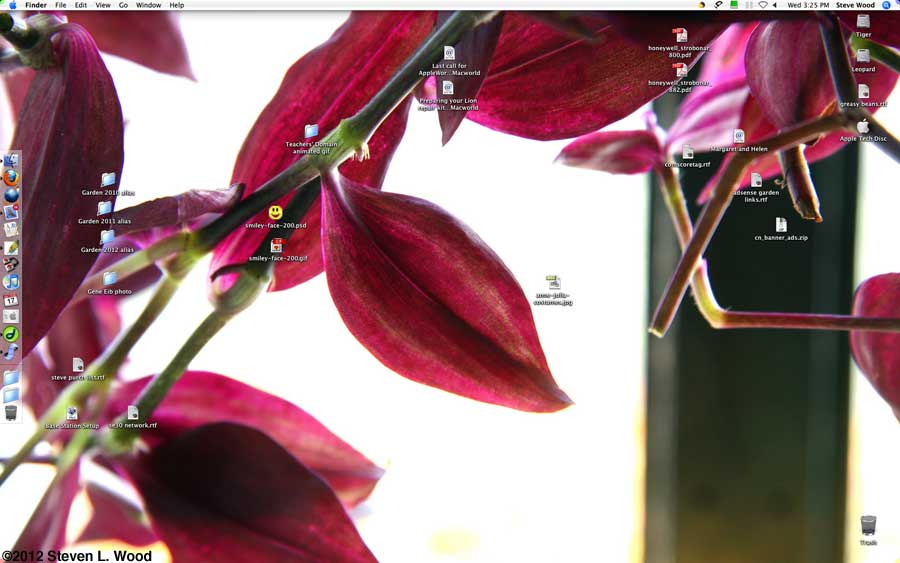Select Garden 2012 alias folder
Screen dimensions: 900x563
tap(107, 236)
